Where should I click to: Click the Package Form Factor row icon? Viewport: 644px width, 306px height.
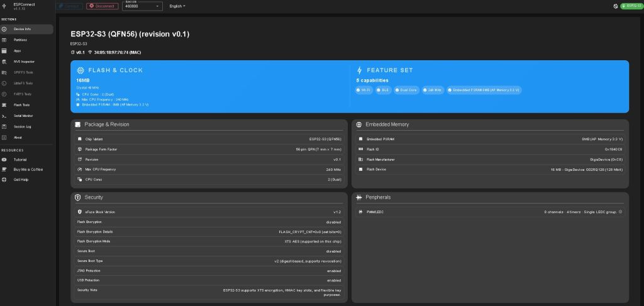80,150
